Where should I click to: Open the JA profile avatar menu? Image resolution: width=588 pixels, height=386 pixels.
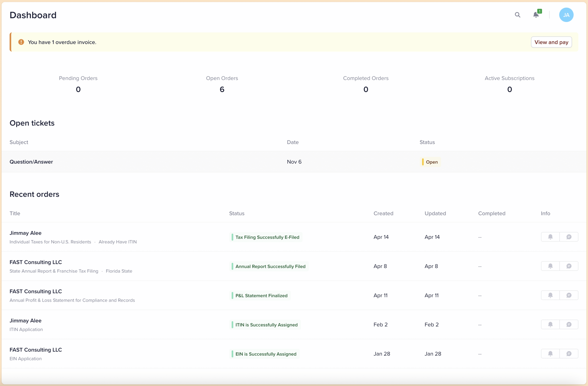566,14
